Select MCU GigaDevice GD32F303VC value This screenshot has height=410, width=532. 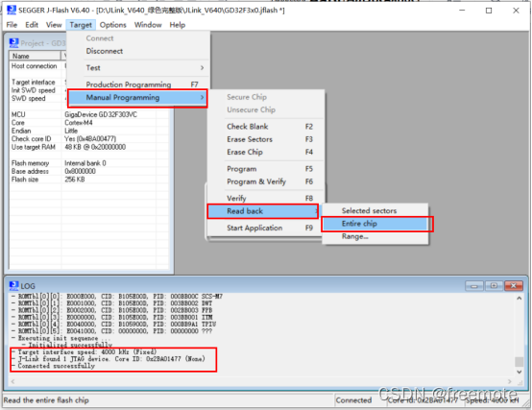coord(101,114)
